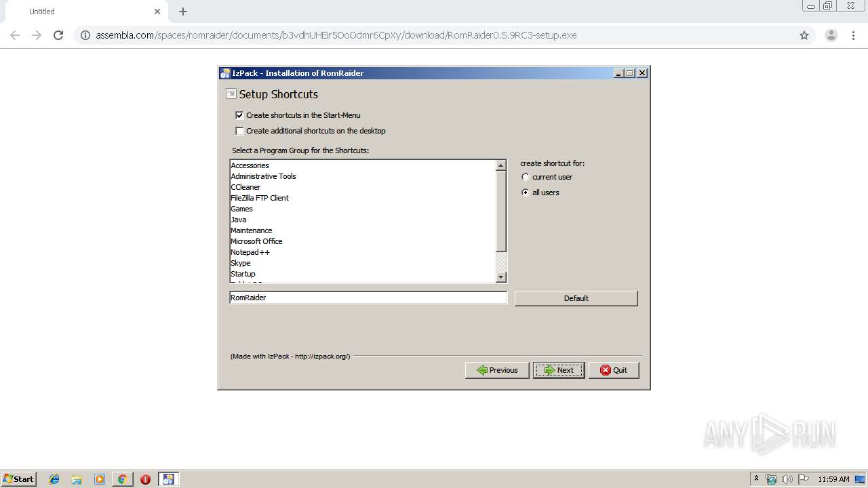Click the IzPack installer title bar icon
The height and width of the screenshot is (488, 868).
226,73
